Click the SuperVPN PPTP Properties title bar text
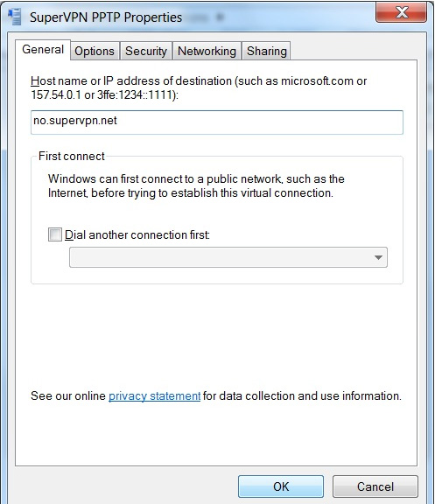This screenshot has width=435, height=504. [x=106, y=17]
